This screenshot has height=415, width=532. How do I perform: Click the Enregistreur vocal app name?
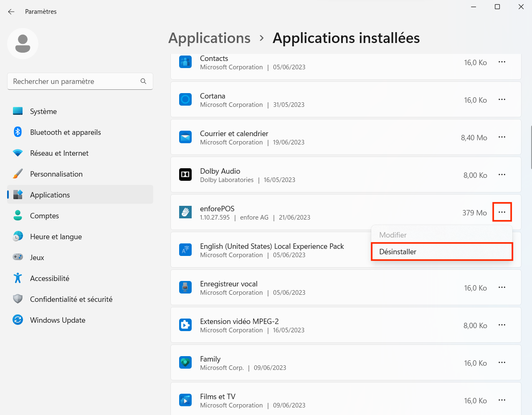tap(229, 283)
